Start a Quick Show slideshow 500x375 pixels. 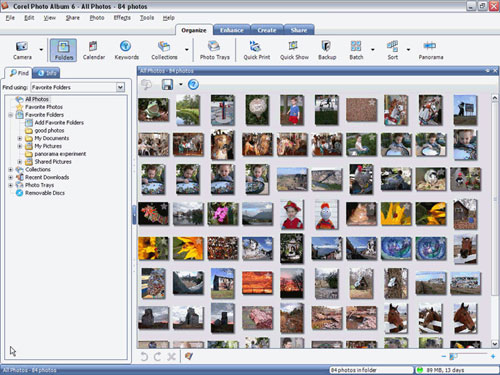(294, 50)
